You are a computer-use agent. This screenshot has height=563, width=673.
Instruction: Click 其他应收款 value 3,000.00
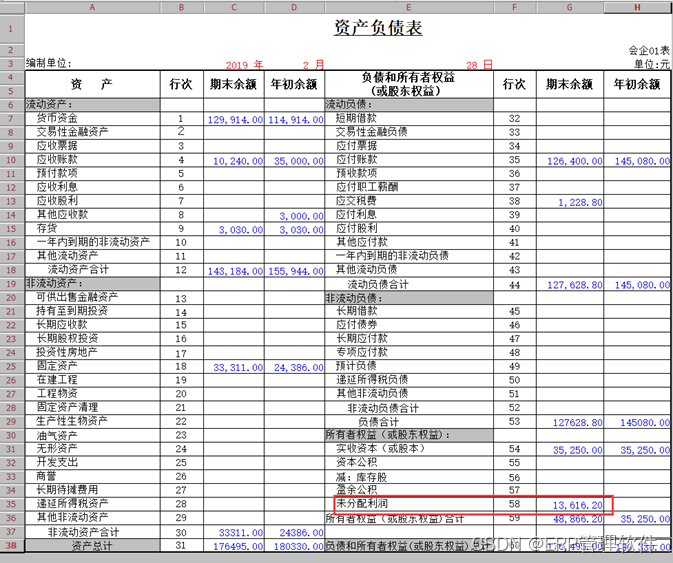tap(301, 216)
